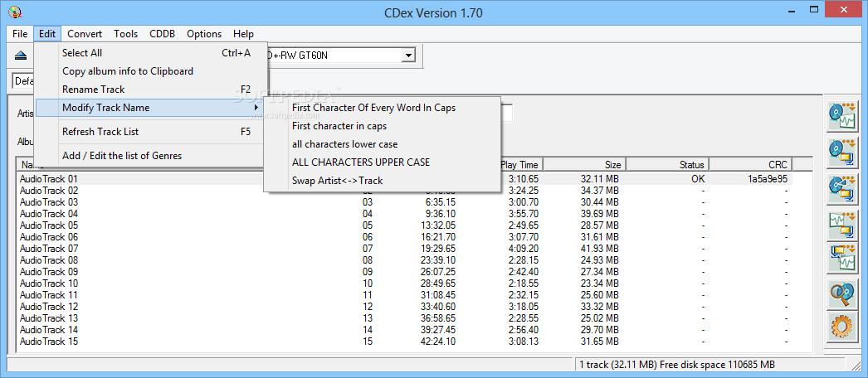Select AudioTrack 08 row

tap(405, 260)
